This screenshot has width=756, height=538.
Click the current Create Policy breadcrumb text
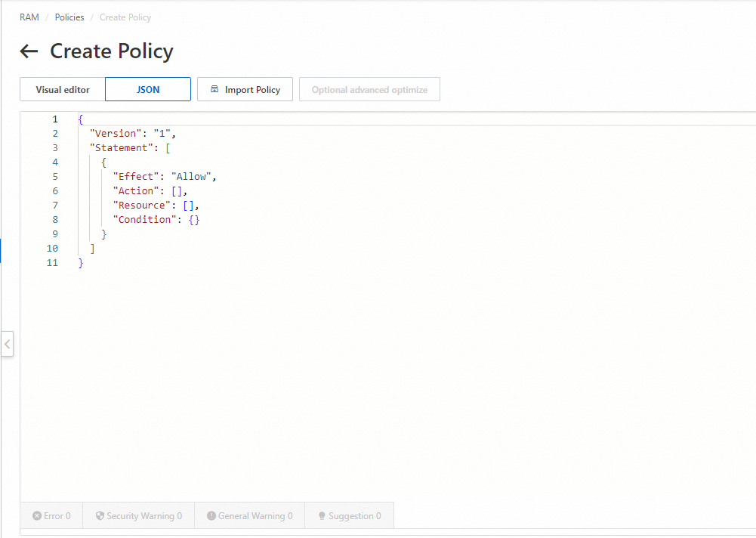125,17
